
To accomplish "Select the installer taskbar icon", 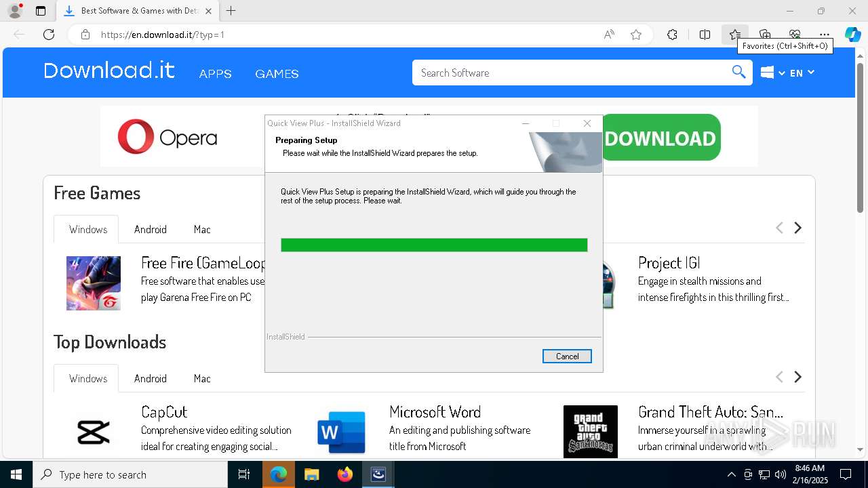I will coord(378,474).
